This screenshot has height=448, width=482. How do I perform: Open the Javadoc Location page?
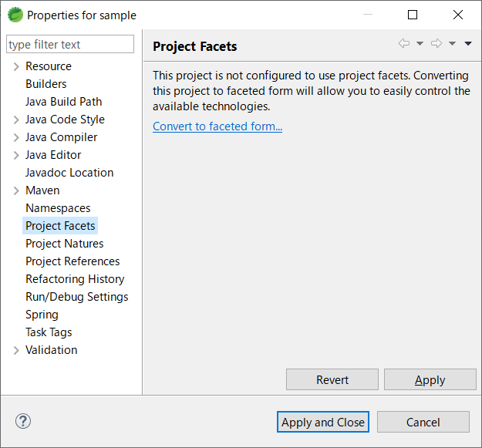pyautogui.click(x=69, y=173)
